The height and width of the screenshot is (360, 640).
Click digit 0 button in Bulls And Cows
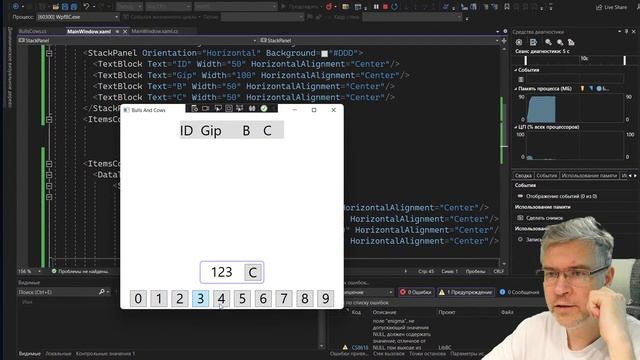(x=138, y=298)
